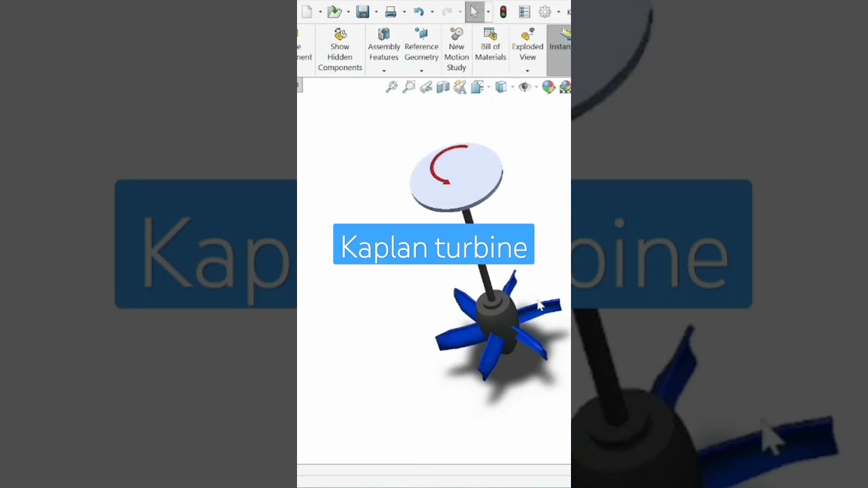Expand the Assembly Features dropdown arrow
Viewport: 868px width, 488px height.
click(x=384, y=70)
